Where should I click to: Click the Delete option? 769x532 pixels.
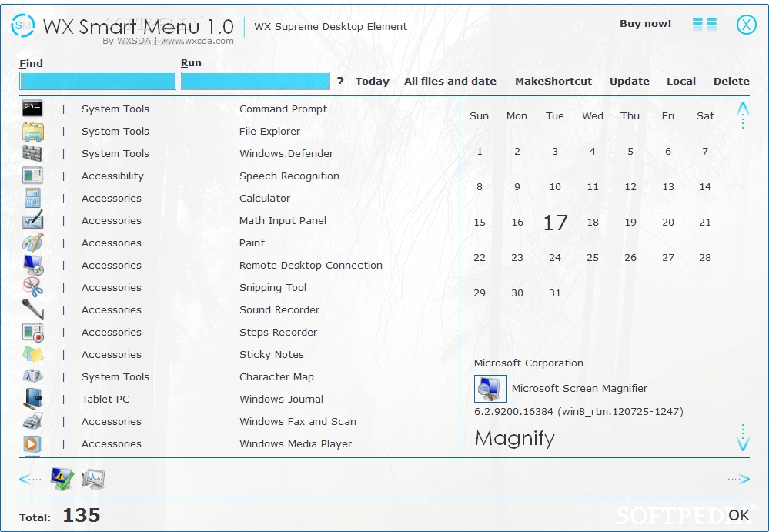coord(731,82)
